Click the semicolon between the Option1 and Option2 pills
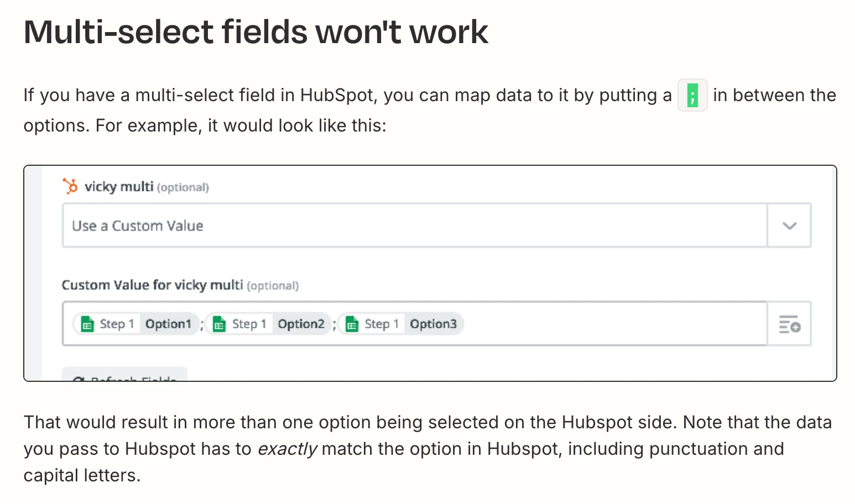This screenshot has width=855, height=504. coord(202,325)
